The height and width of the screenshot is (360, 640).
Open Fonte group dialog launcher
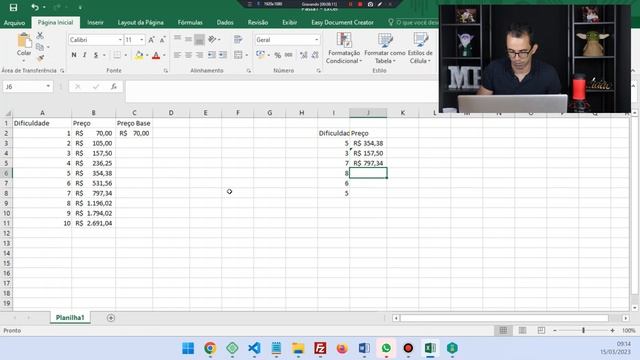(x=166, y=71)
